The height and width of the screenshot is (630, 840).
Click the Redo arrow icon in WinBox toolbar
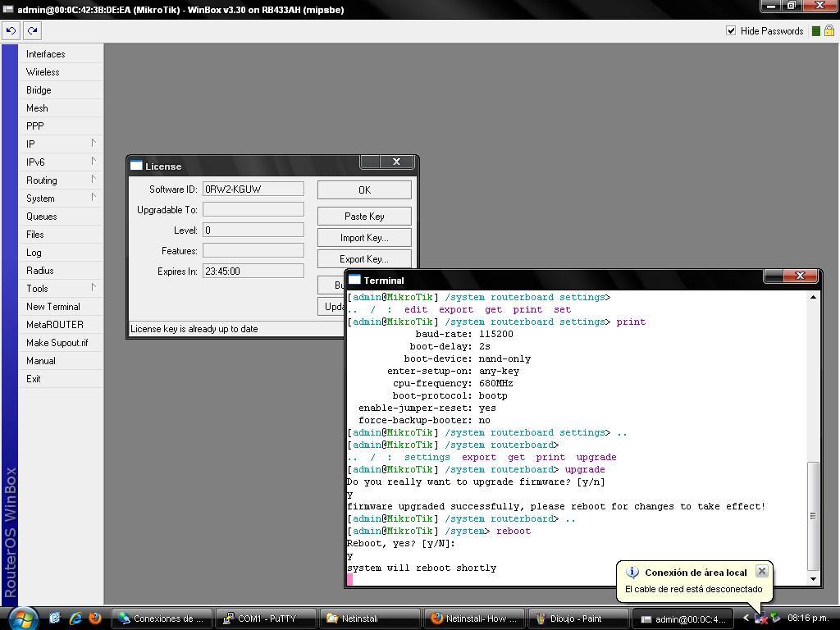pyautogui.click(x=32, y=30)
